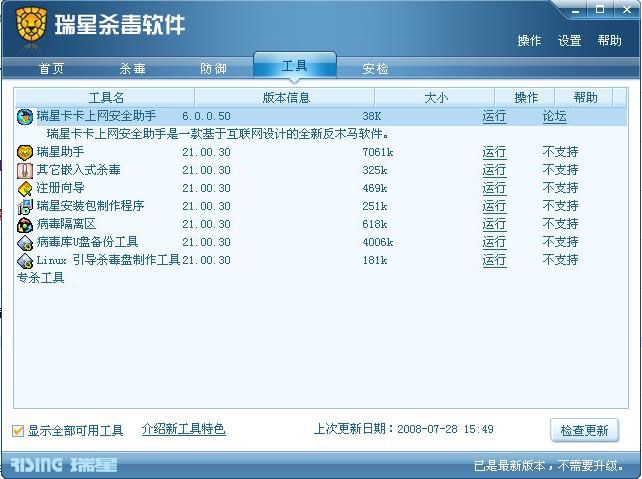Click 运行 for 其它嵌入式杀毒
This screenshot has height=479, width=642.
tap(494, 170)
